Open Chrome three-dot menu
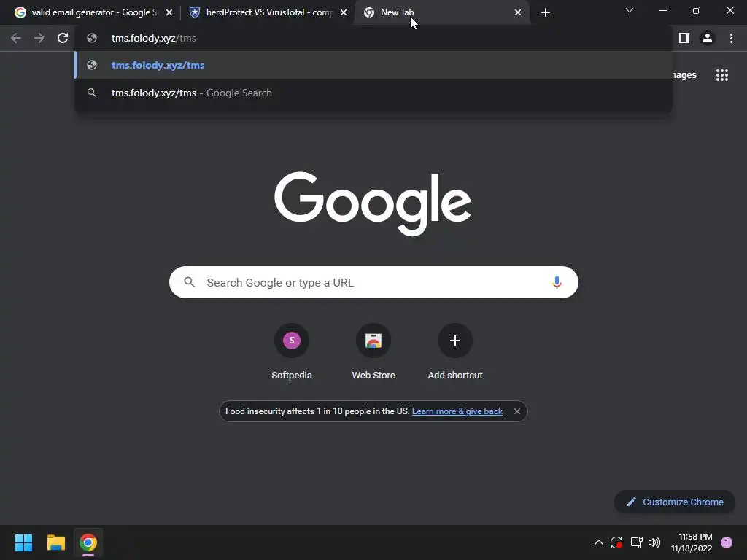747x560 pixels. click(731, 38)
